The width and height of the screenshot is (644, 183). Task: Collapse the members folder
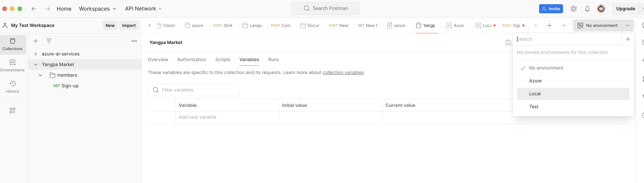point(40,75)
